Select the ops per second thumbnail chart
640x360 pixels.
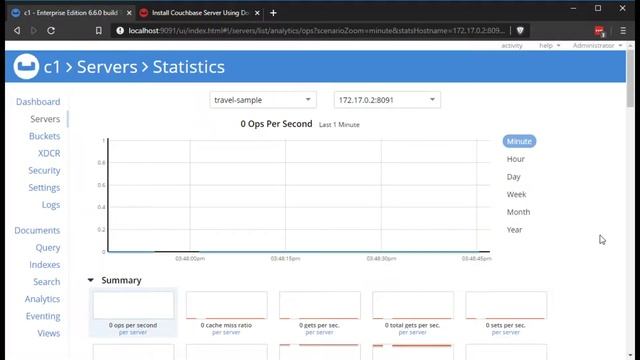[133, 313]
